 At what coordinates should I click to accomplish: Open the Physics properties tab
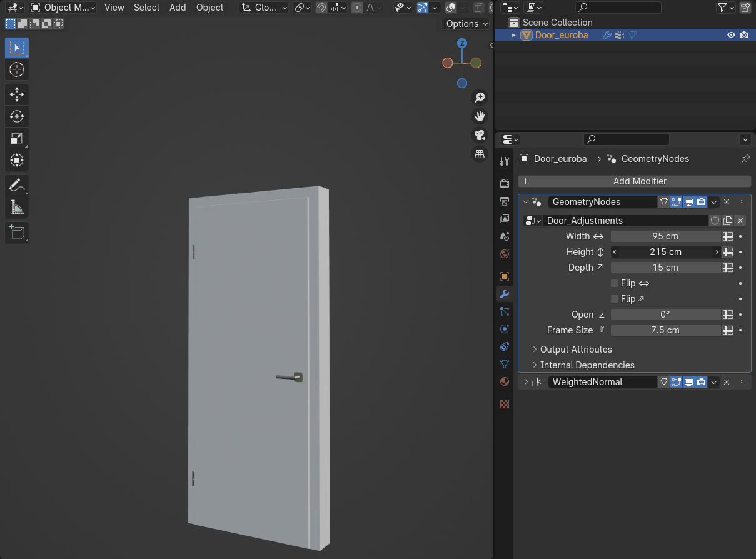[x=505, y=328]
